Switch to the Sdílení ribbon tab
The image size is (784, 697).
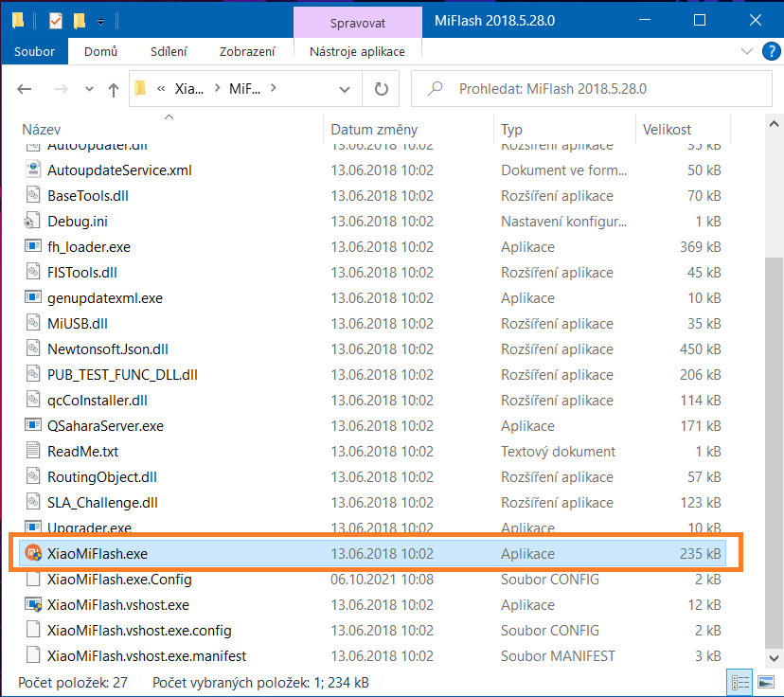tap(169, 51)
